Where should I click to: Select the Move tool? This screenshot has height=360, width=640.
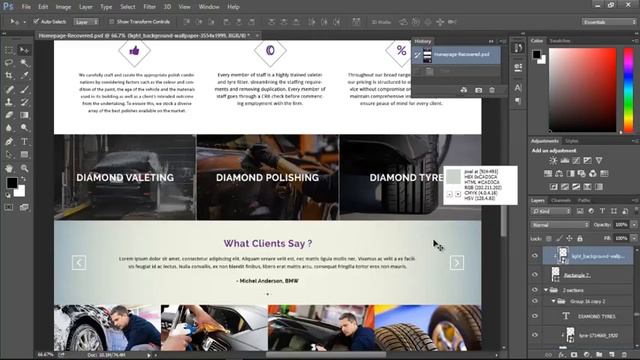[x=24, y=50]
